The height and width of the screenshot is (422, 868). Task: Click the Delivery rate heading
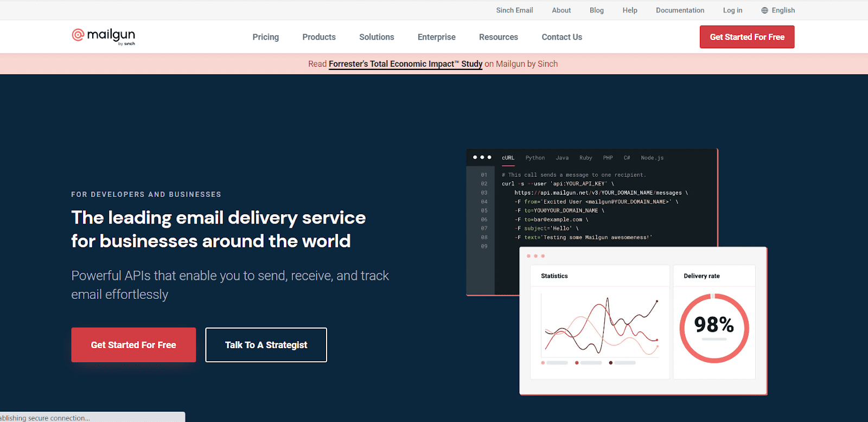(701, 276)
